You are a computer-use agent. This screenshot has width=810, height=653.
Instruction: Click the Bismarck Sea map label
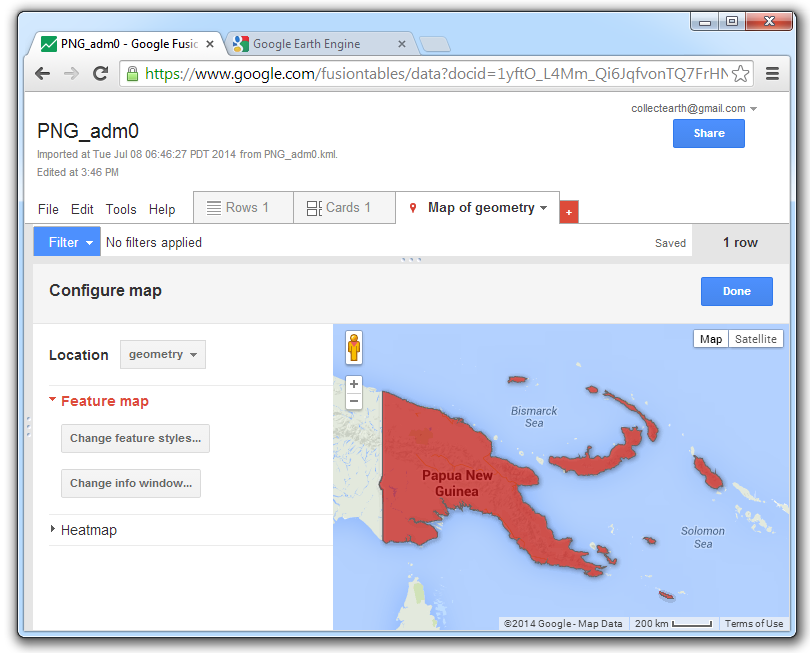pyautogui.click(x=534, y=417)
